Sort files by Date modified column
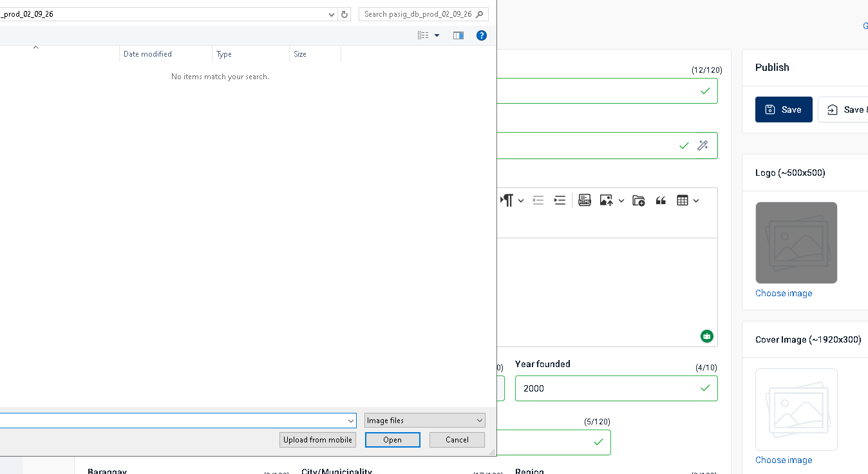Image resolution: width=868 pixels, height=474 pixels. (x=165, y=54)
